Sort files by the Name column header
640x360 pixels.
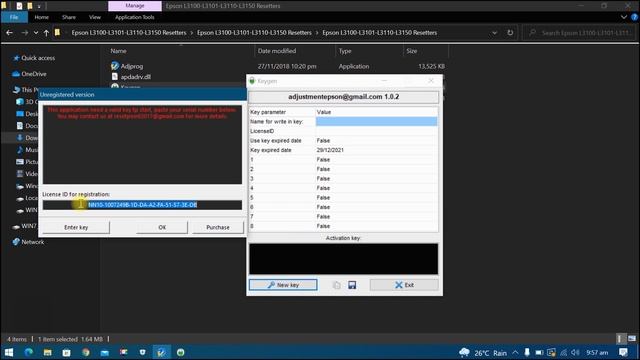tap(118, 51)
